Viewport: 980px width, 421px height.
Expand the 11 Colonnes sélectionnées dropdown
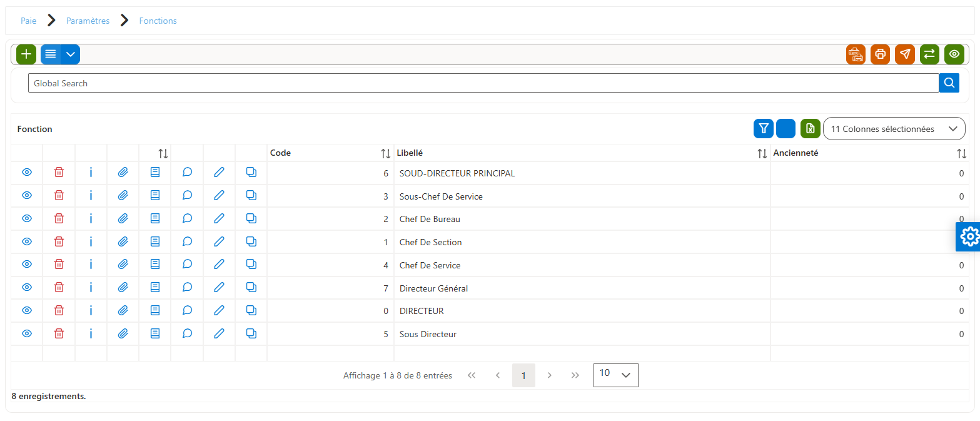click(x=894, y=129)
